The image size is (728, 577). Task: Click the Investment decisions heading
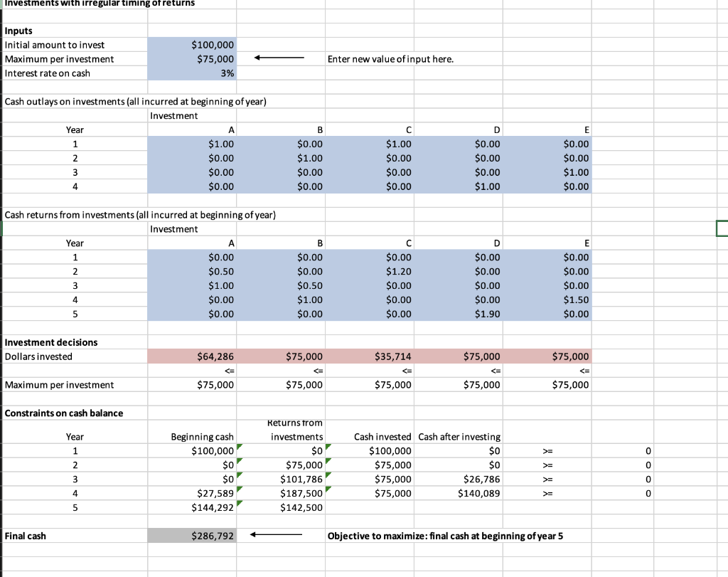(x=51, y=342)
